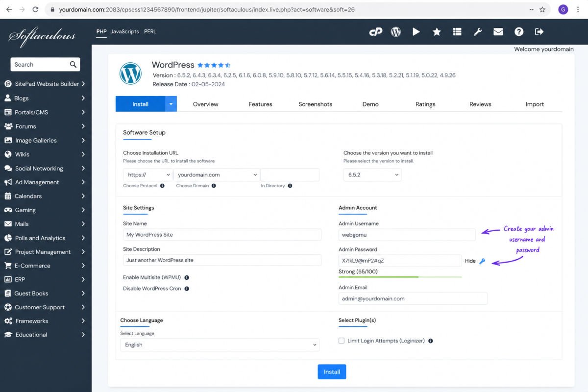Expand the Portals/CMS category

click(x=45, y=112)
